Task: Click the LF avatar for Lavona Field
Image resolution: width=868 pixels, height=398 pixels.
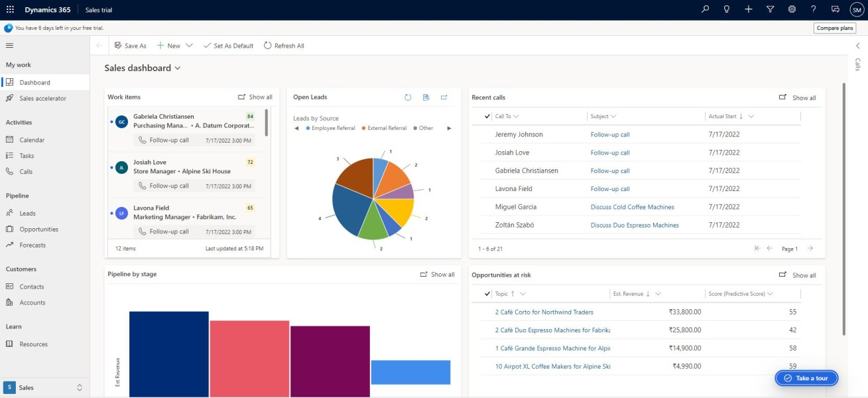Action: (121, 214)
